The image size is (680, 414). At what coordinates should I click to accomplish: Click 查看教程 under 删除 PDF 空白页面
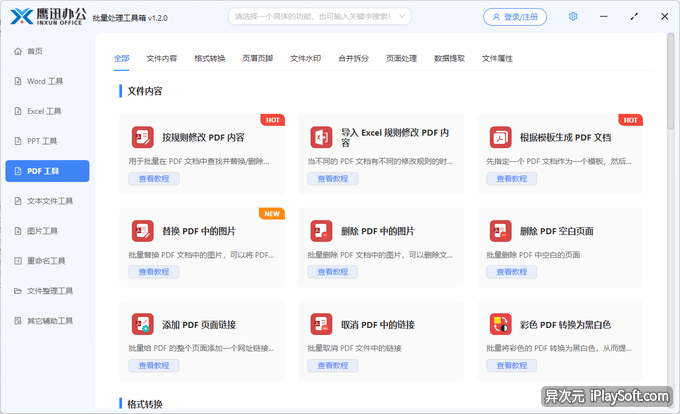(512, 272)
